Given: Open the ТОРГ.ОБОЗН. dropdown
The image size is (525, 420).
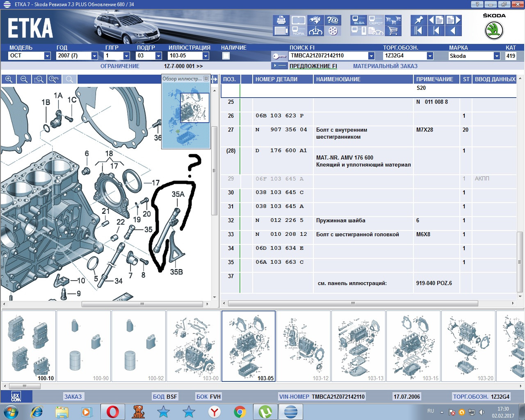Looking at the screenshot, I should tap(430, 56).
